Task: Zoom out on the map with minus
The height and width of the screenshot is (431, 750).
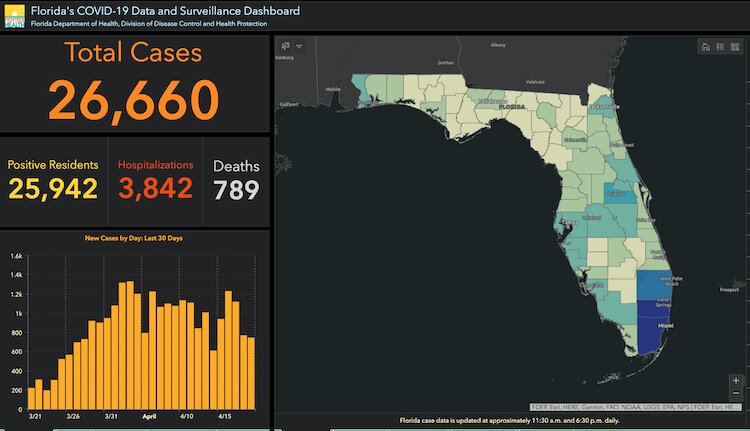Action: tap(736, 394)
